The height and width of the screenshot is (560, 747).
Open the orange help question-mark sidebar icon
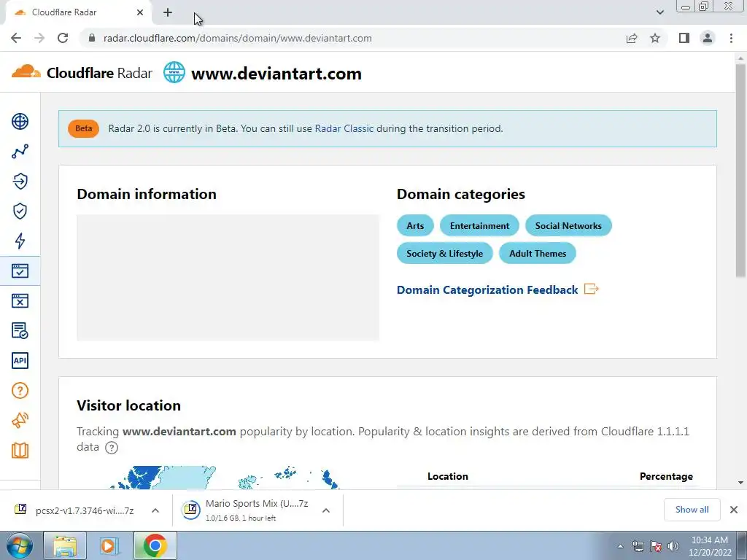[20, 391]
